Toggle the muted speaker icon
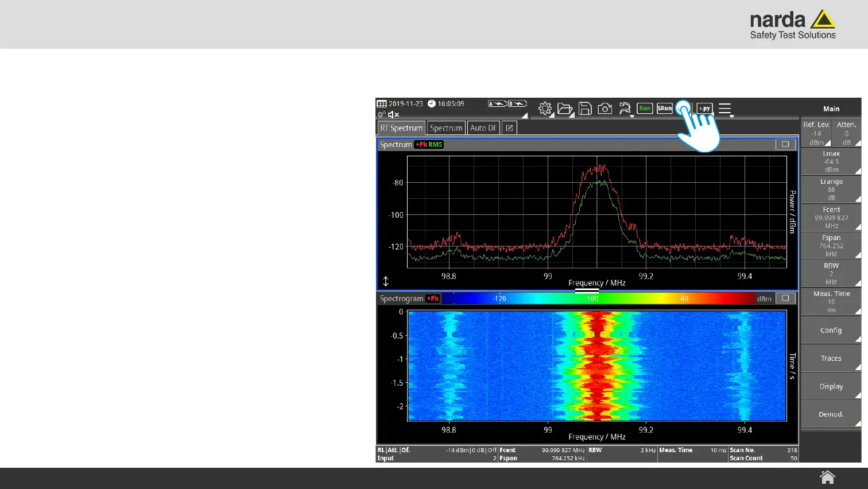 pos(393,115)
